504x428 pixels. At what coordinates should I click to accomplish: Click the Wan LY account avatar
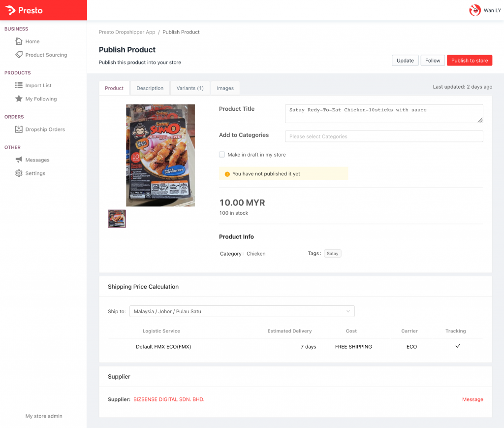(x=474, y=10)
